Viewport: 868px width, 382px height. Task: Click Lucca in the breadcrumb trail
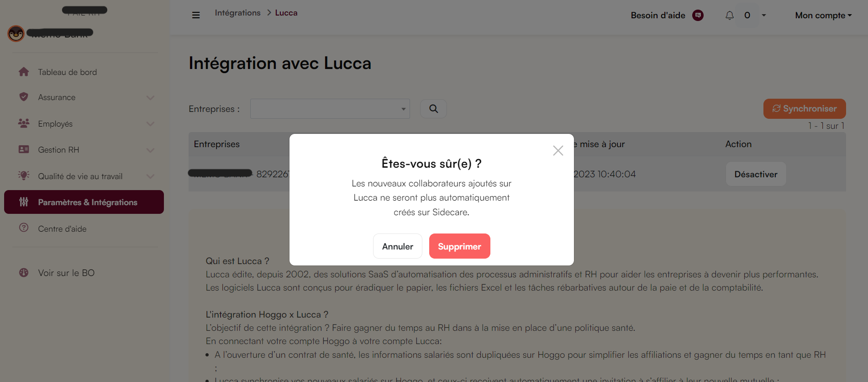(286, 12)
